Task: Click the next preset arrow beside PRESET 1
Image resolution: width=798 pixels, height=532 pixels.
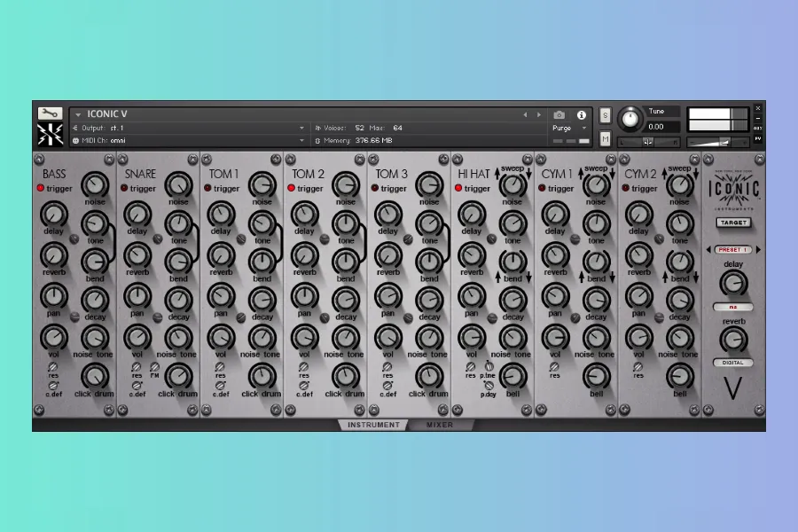Action: point(759,250)
